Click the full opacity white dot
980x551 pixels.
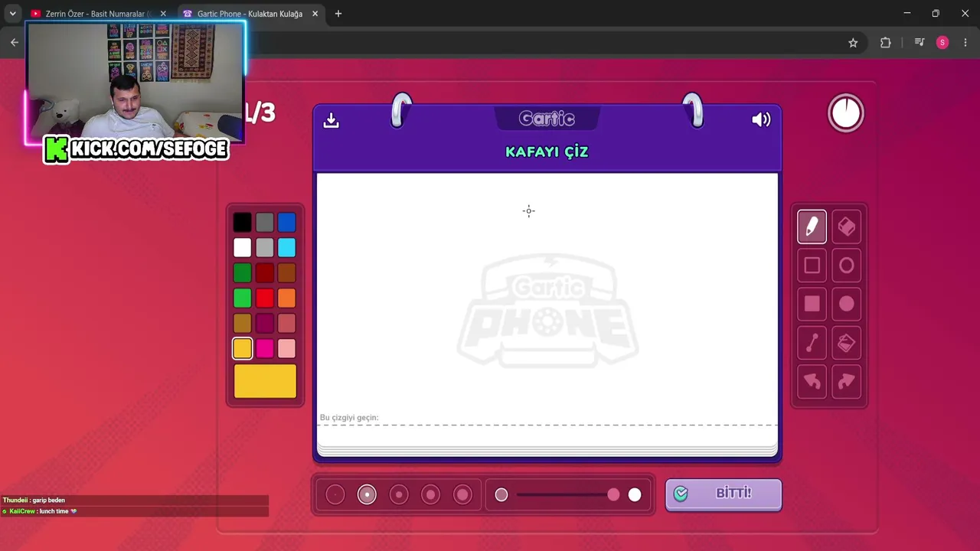click(x=635, y=495)
